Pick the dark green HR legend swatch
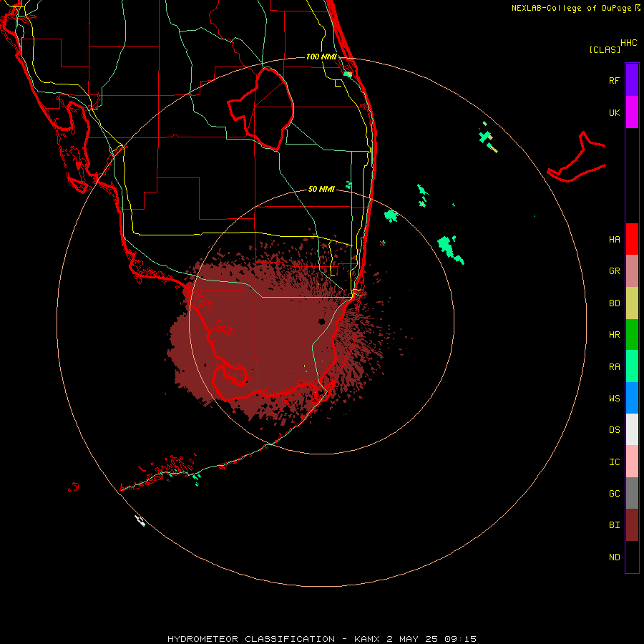Viewport: 644px width, 644px height. point(632,335)
